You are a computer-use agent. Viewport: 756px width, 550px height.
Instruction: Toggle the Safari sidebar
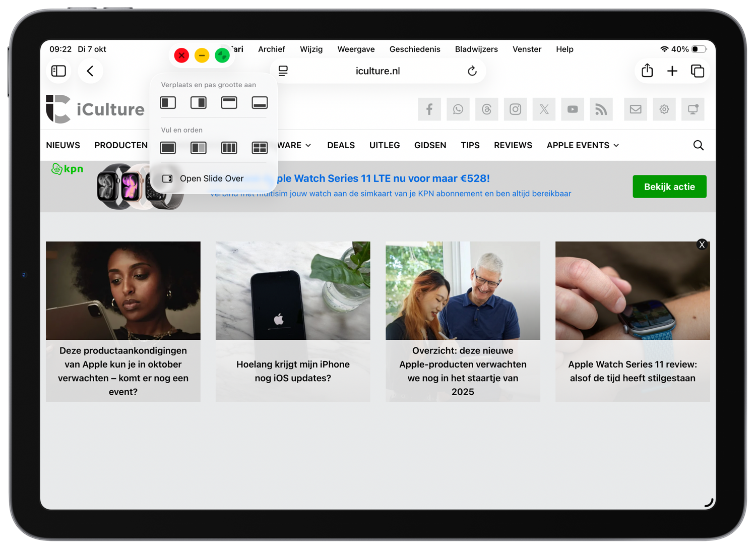coord(59,71)
